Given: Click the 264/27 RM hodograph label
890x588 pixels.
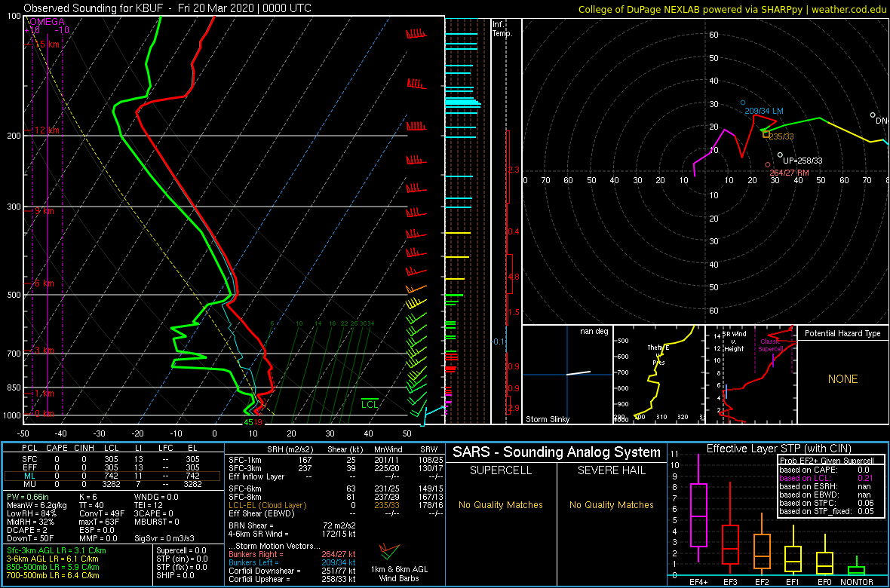Looking at the screenshot, I should click(790, 173).
